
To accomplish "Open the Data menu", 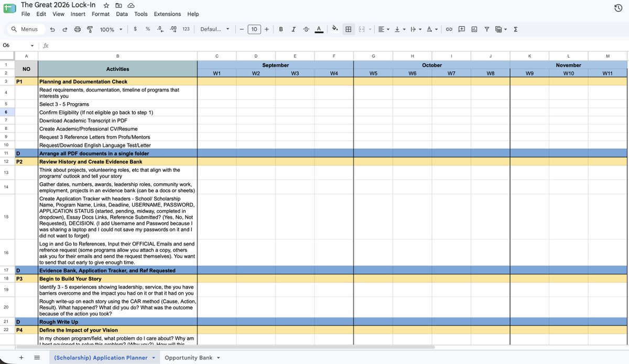I will click(122, 14).
